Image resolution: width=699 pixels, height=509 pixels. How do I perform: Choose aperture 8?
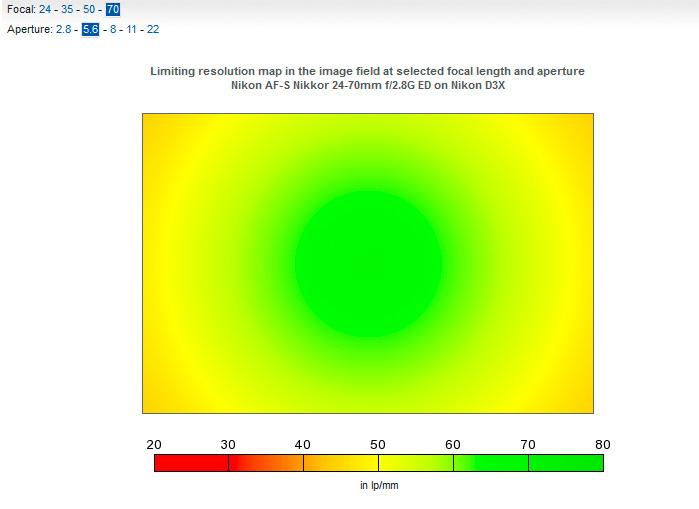tap(113, 29)
